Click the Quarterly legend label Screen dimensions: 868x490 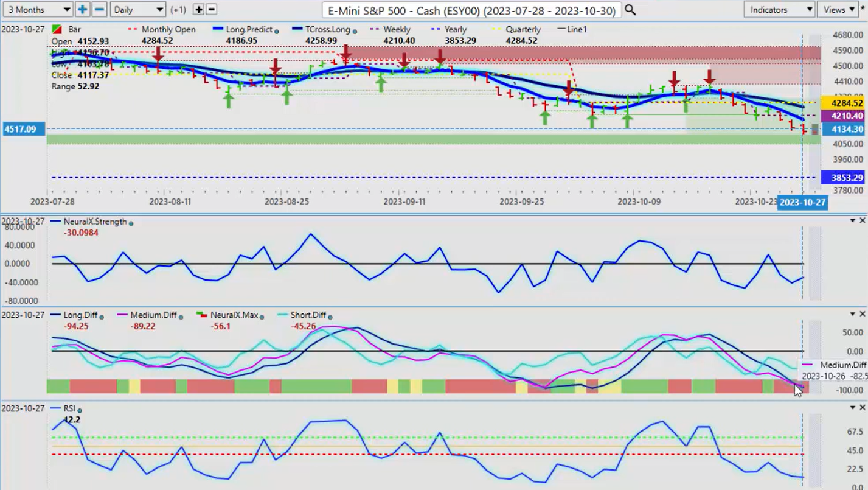point(523,29)
